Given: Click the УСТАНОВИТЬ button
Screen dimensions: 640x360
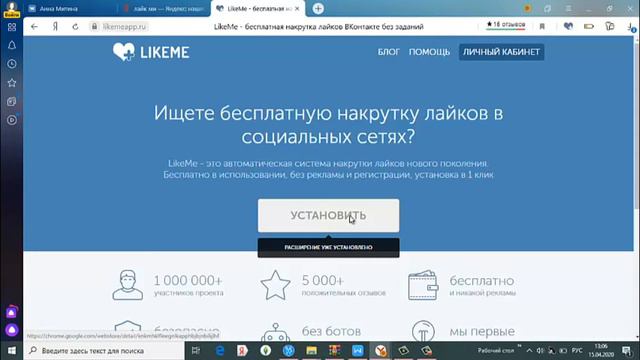Looking at the screenshot, I should point(328,216).
